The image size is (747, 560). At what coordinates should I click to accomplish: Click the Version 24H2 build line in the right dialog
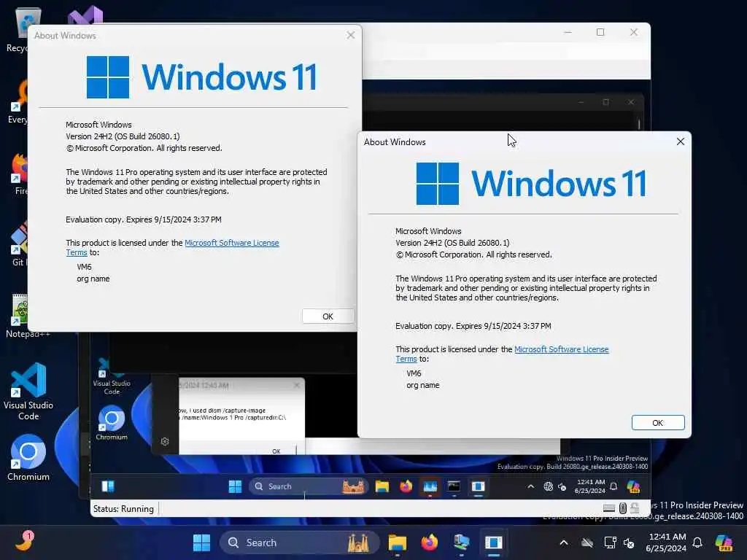click(452, 242)
